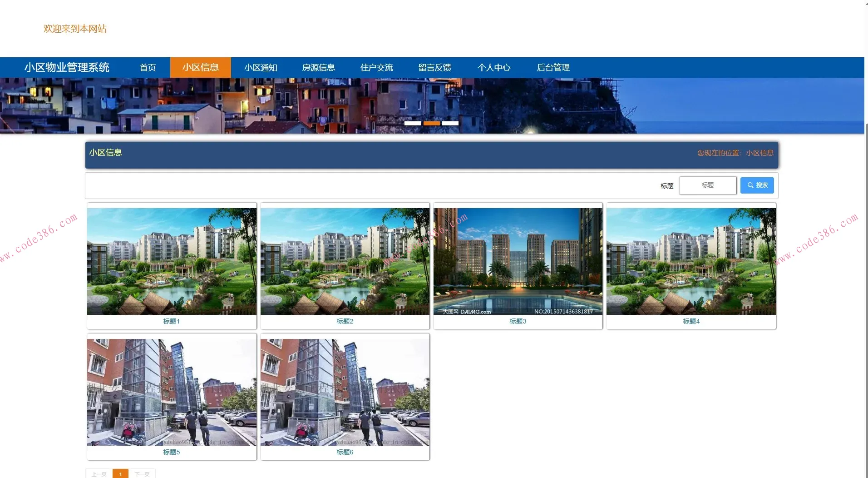
Task: Click the 标题3 caption link
Action: 518,321
